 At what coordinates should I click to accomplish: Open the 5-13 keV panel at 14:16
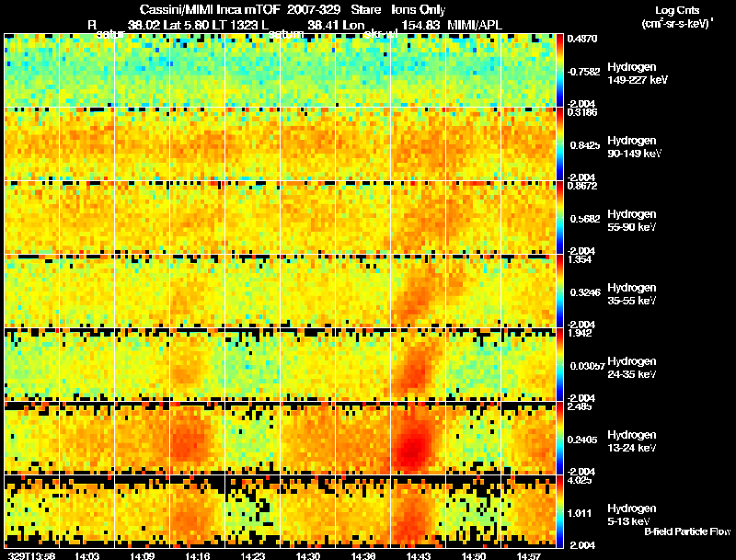coord(197,511)
